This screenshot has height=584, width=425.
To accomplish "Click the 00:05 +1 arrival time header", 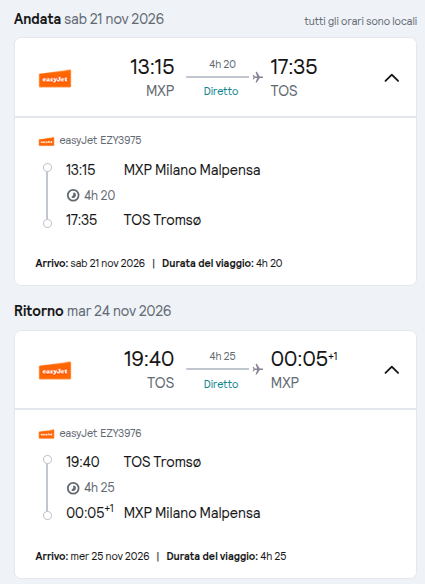I will point(304,359).
